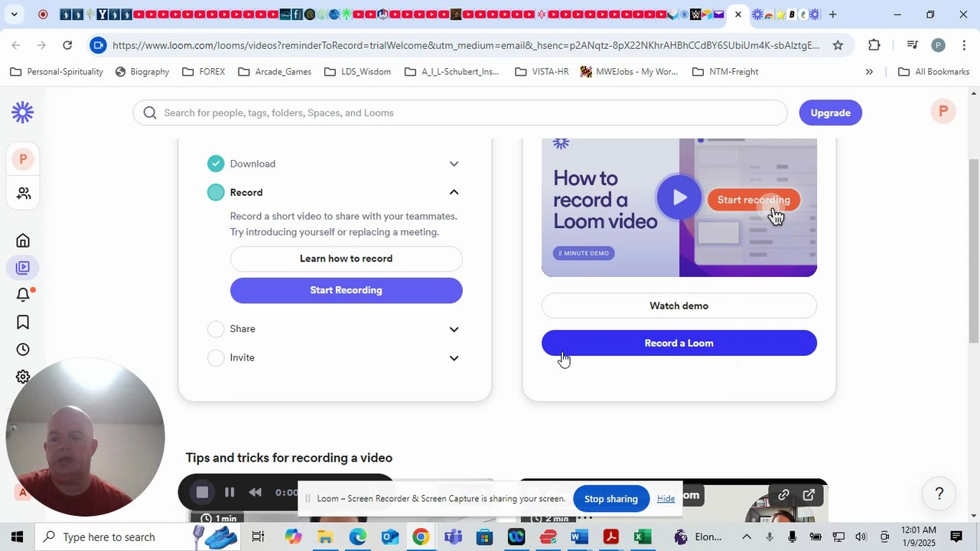
Task: Click Learn how to record button
Action: tap(346, 259)
